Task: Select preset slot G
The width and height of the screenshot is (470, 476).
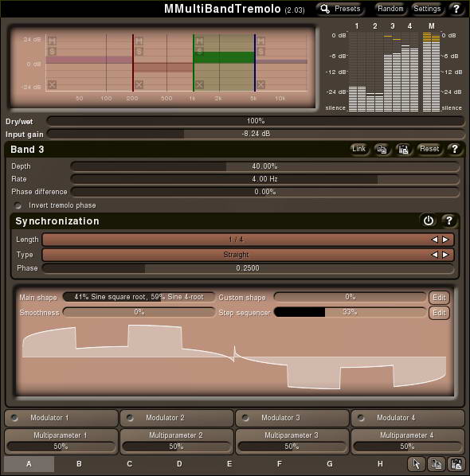Action: 330,464
